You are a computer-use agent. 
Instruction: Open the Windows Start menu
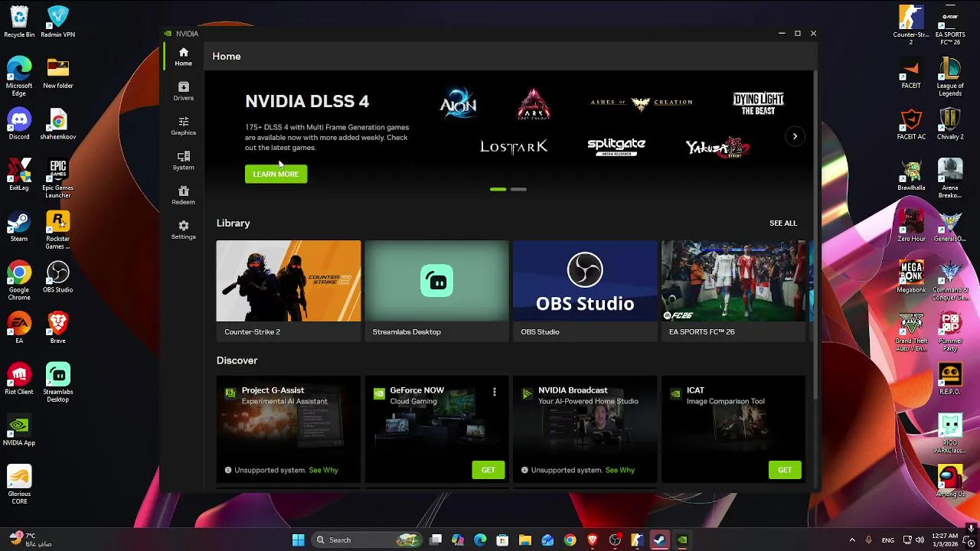[298, 540]
